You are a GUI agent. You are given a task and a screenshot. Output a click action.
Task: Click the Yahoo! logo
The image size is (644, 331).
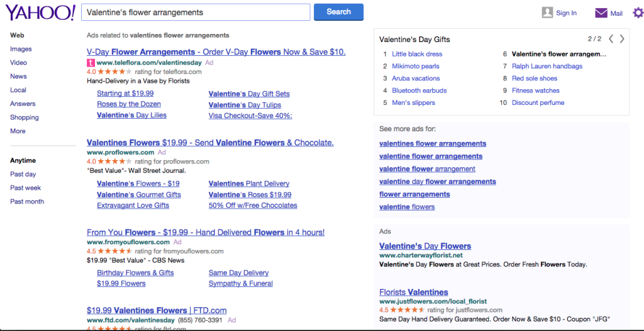click(40, 13)
